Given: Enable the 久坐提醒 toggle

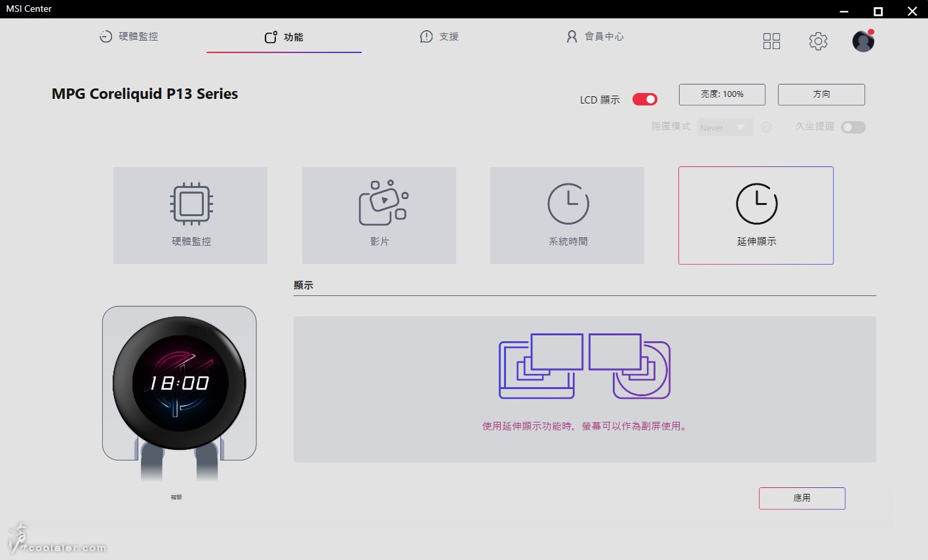Looking at the screenshot, I should pyautogui.click(x=853, y=127).
